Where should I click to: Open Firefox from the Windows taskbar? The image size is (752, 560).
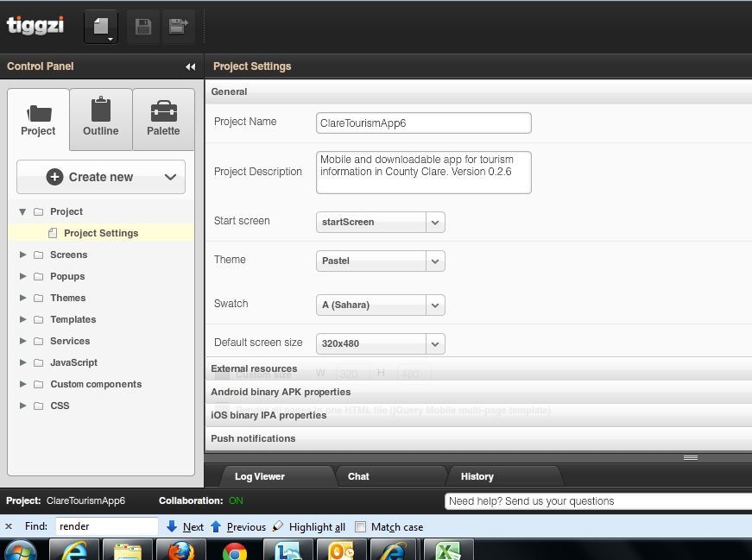181,550
